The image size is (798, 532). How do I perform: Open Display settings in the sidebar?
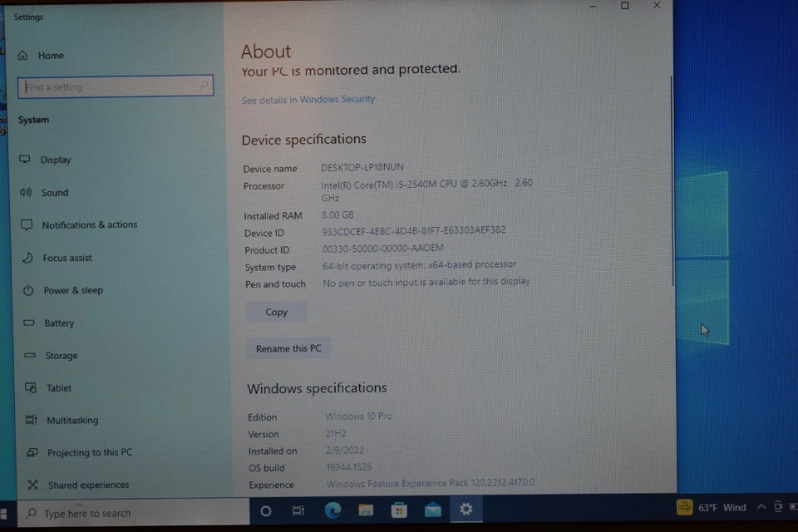click(x=56, y=160)
